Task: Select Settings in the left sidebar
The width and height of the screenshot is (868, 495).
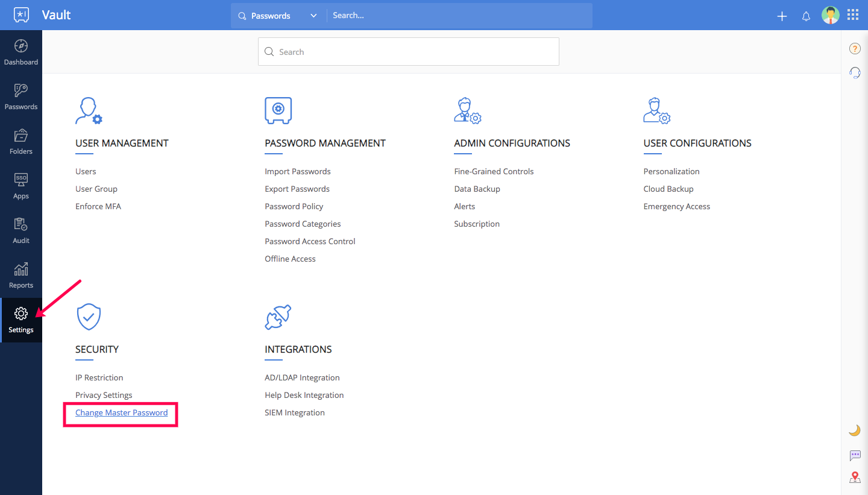Action: coord(21,320)
